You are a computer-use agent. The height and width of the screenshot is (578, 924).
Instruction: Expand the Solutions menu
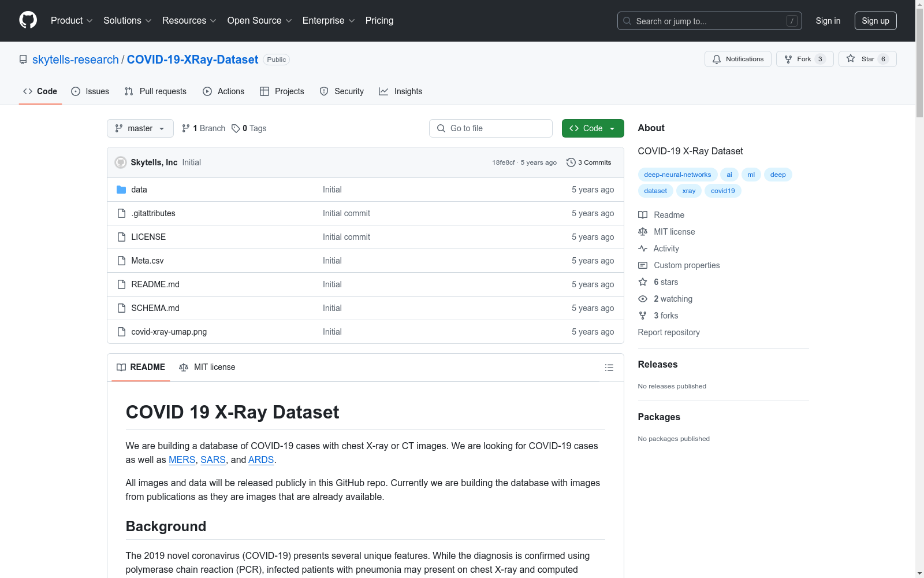128,20
